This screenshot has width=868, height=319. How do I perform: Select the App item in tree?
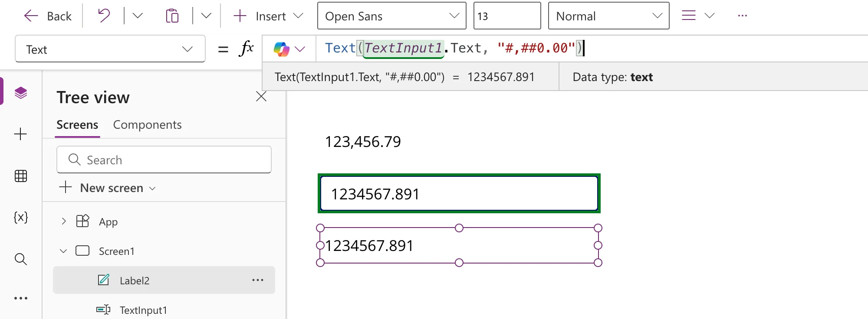pos(108,221)
